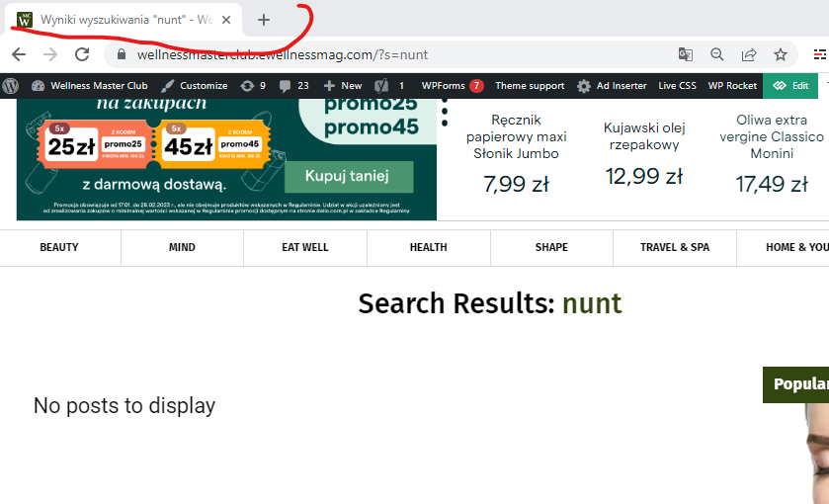Click the browser forward arrow

coord(50,54)
